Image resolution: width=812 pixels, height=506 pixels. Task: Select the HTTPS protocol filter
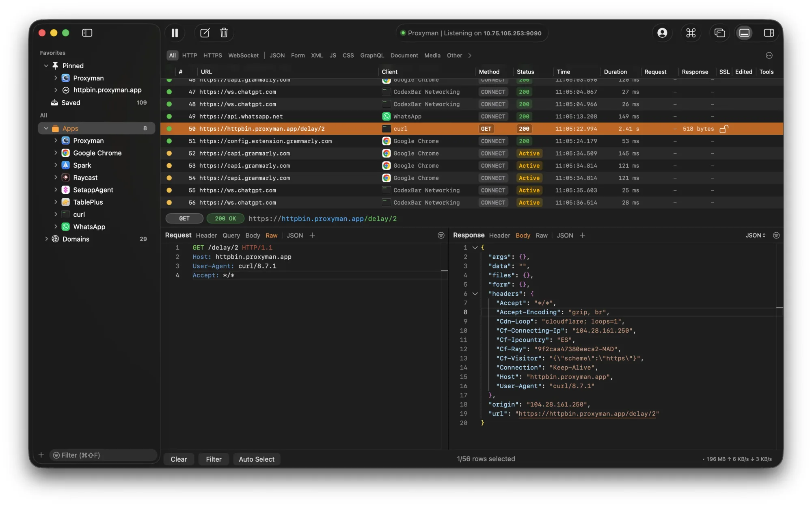pos(212,56)
